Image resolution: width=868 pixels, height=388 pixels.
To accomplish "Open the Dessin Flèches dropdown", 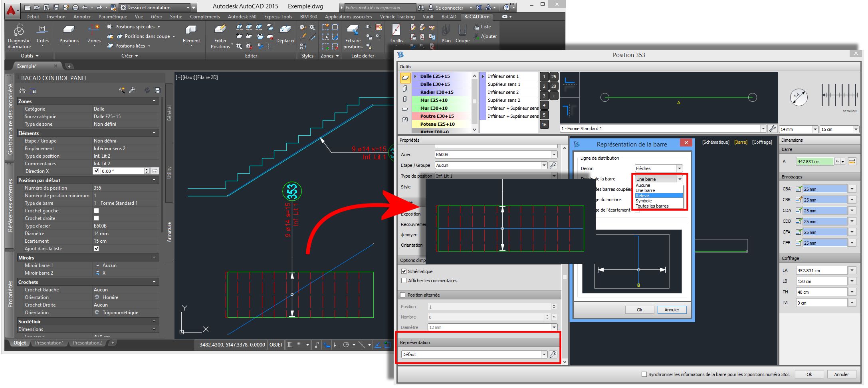I will [680, 168].
